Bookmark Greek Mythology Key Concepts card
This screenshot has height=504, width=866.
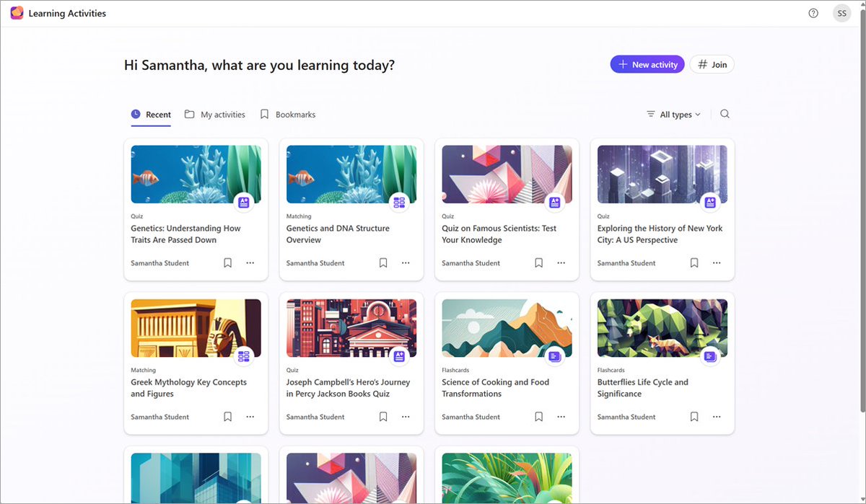[x=228, y=417]
